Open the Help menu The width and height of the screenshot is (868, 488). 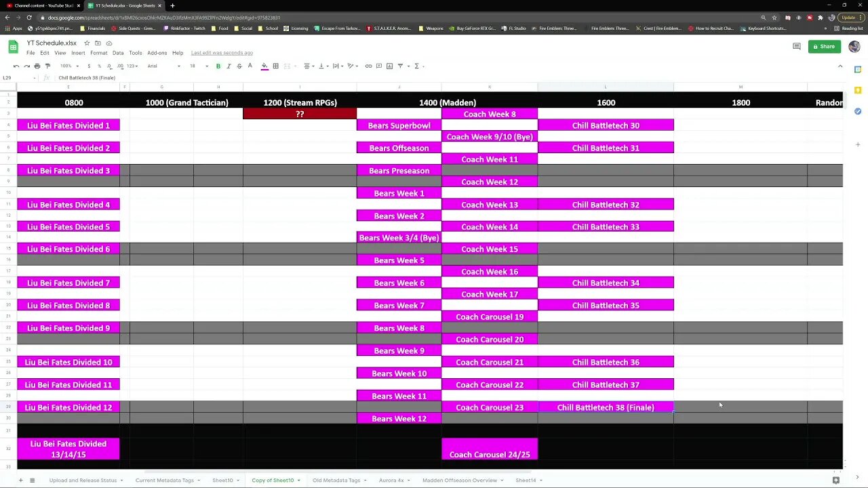(x=178, y=53)
